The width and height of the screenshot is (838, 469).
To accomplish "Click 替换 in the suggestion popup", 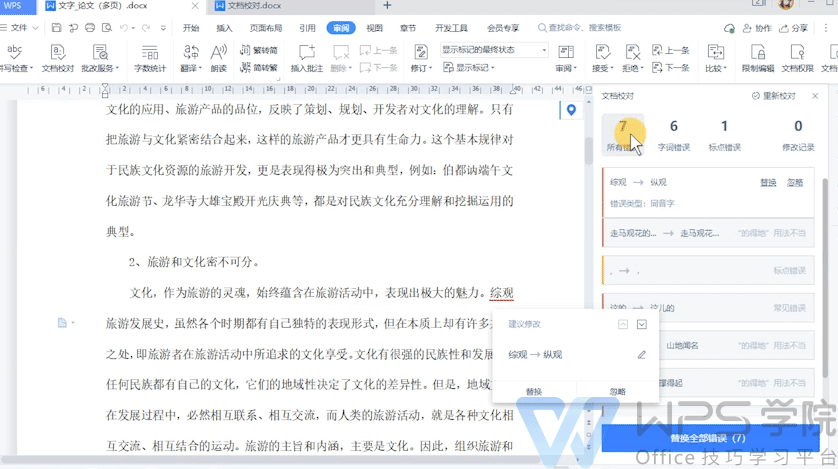I will [534, 391].
